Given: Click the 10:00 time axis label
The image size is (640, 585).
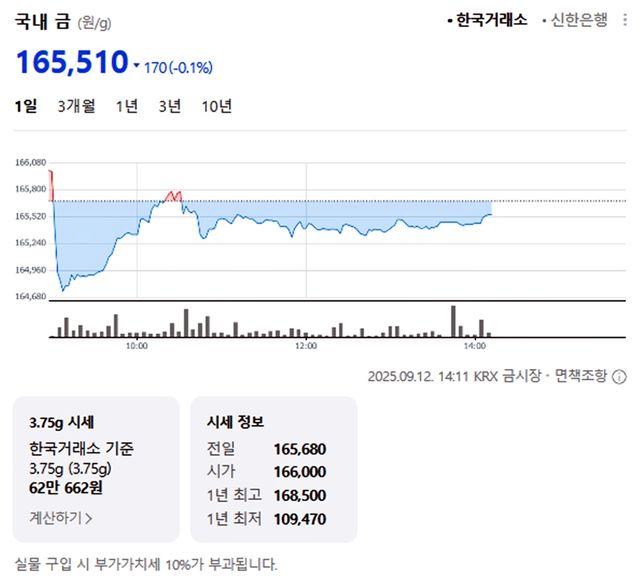Looking at the screenshot, I should (137, 346).
